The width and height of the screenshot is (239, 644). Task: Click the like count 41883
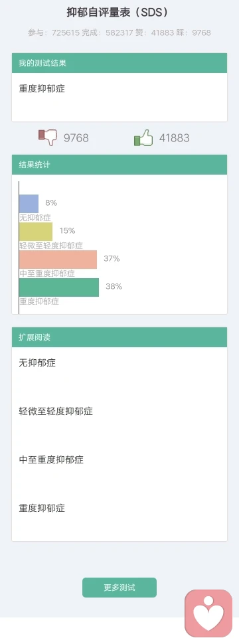tap(175, 138)
